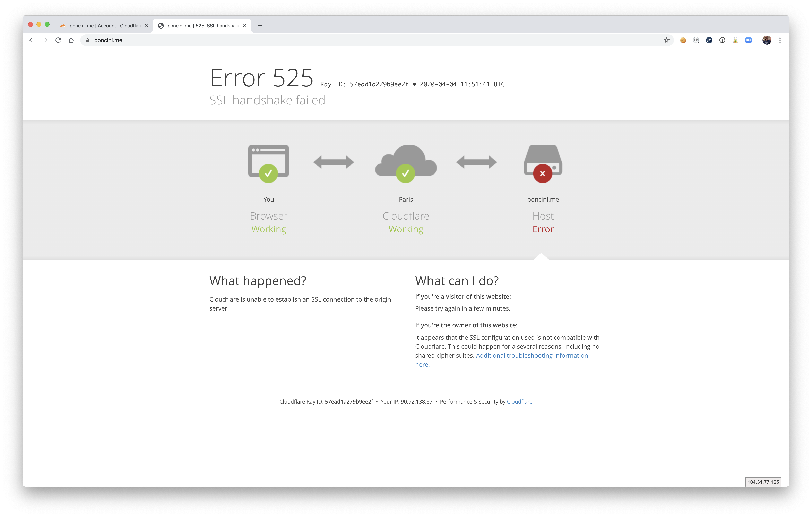Click the forward navigation arrow
The image size is (812, 517).
[x=45, y=40]
